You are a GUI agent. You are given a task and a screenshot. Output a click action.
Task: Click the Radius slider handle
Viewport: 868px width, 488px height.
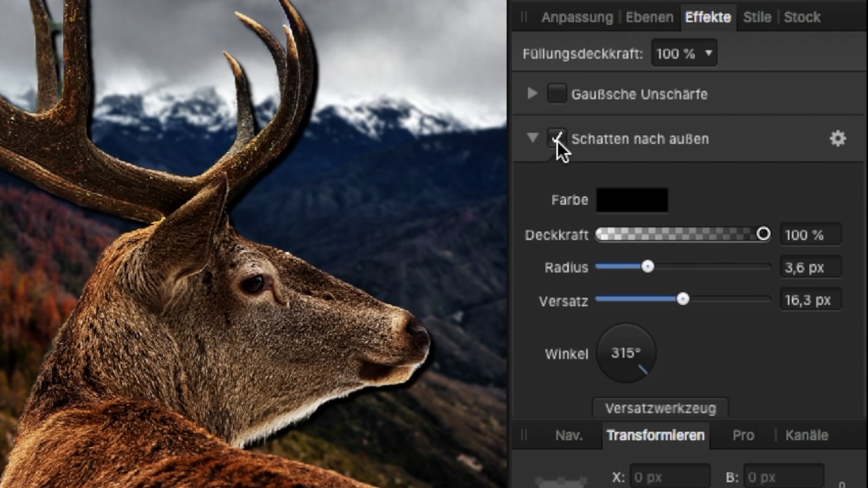648,267
